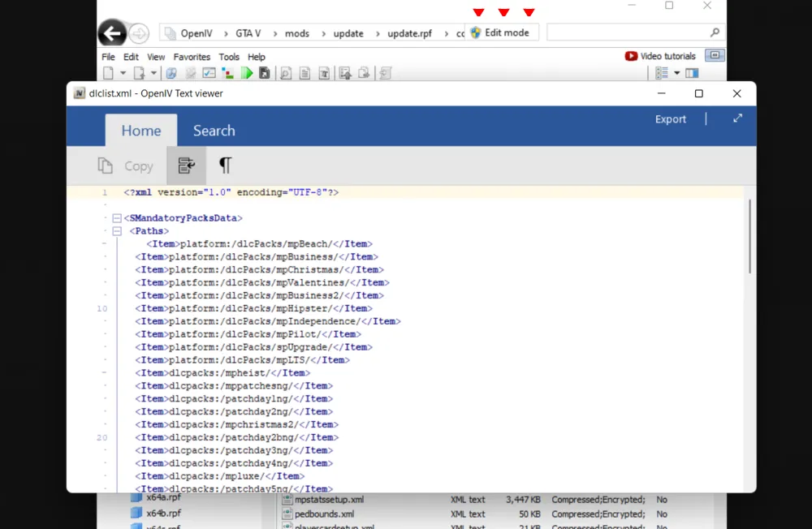Collapse the SMandatoryPacksData node
812x529 pixels.
[117, 218]
